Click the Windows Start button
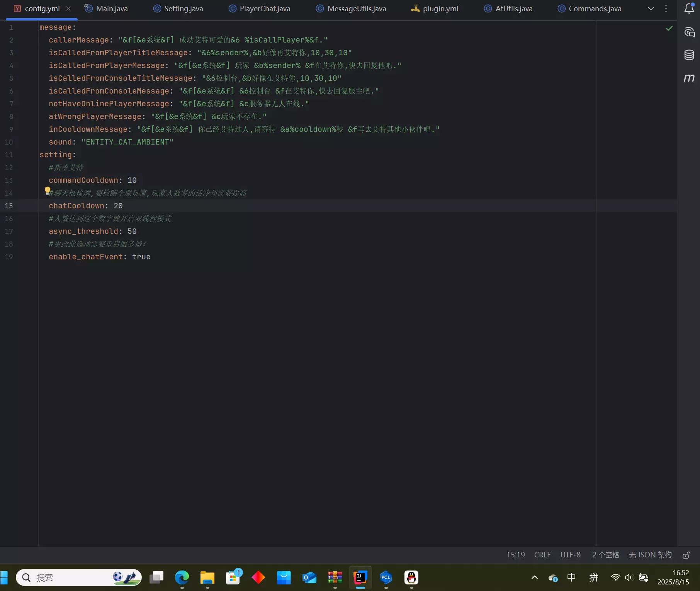700x591 pixels. coord(4,577)
